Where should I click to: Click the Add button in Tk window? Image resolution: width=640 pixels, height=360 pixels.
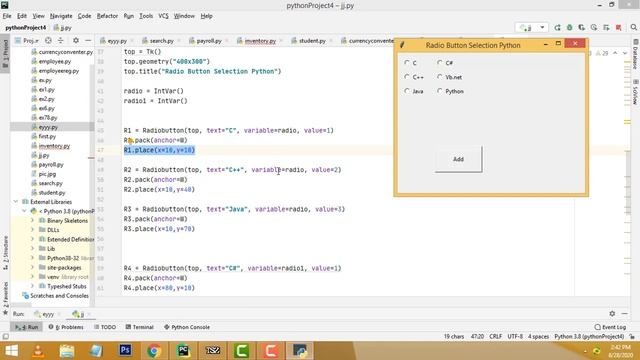pos(458,159)
